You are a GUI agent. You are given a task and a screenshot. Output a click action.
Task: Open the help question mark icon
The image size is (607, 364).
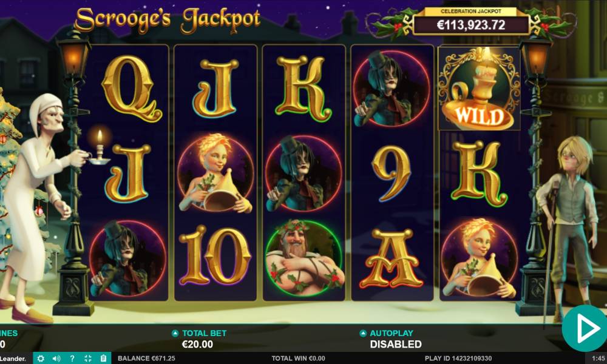(72, 358)
